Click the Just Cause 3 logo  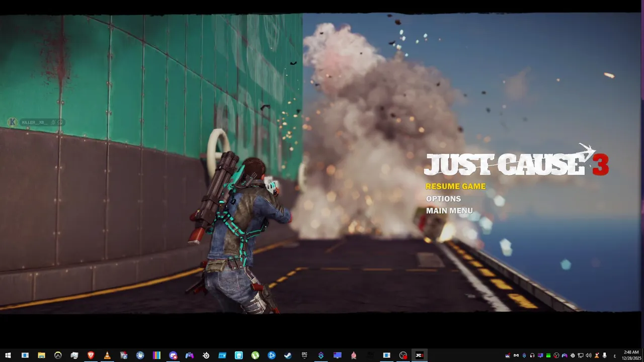517,160
